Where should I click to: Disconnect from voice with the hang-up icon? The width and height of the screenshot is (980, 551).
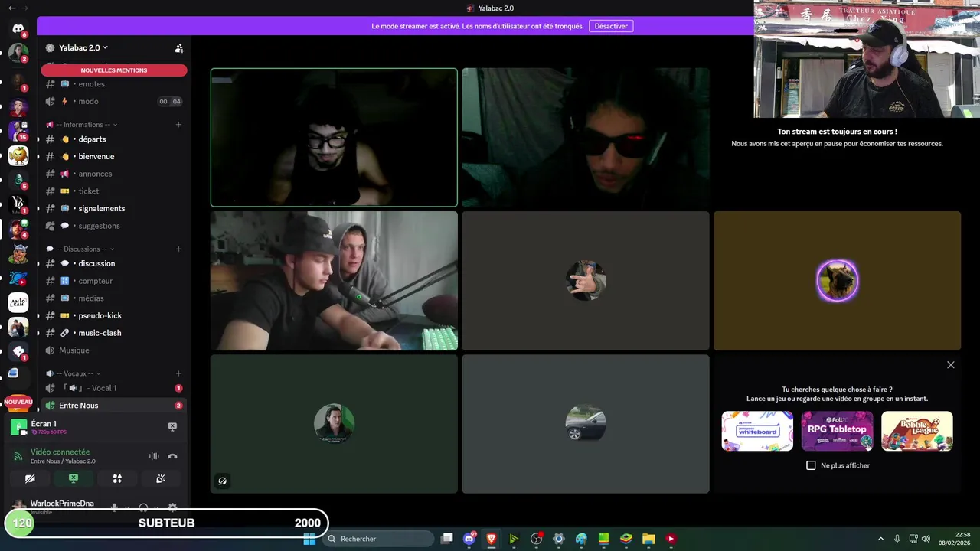[x=172, y=456]
